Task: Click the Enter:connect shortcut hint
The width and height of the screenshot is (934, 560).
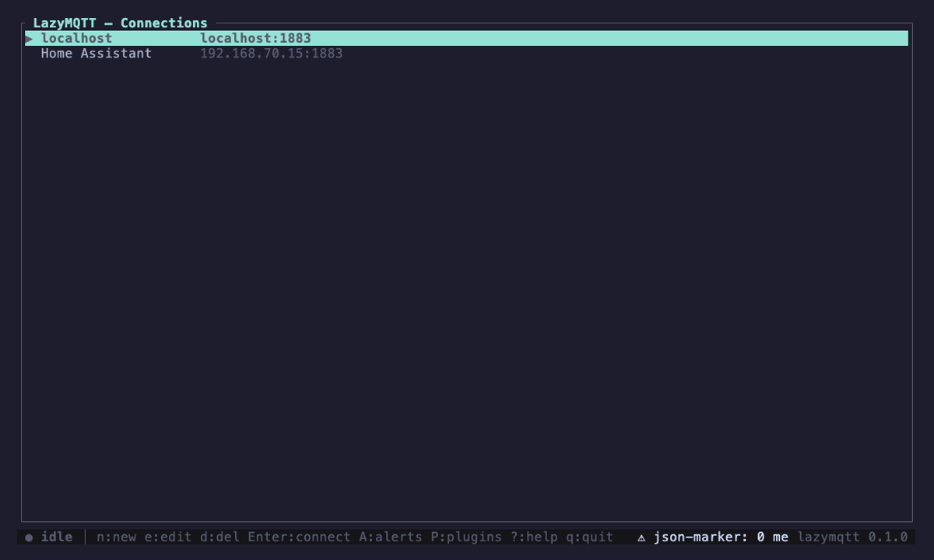Action: point(299,537)
